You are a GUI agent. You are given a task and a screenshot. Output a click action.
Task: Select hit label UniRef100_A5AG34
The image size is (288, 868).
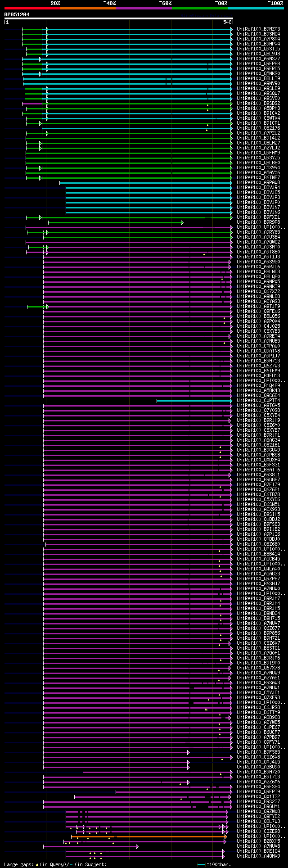(258, 440)
